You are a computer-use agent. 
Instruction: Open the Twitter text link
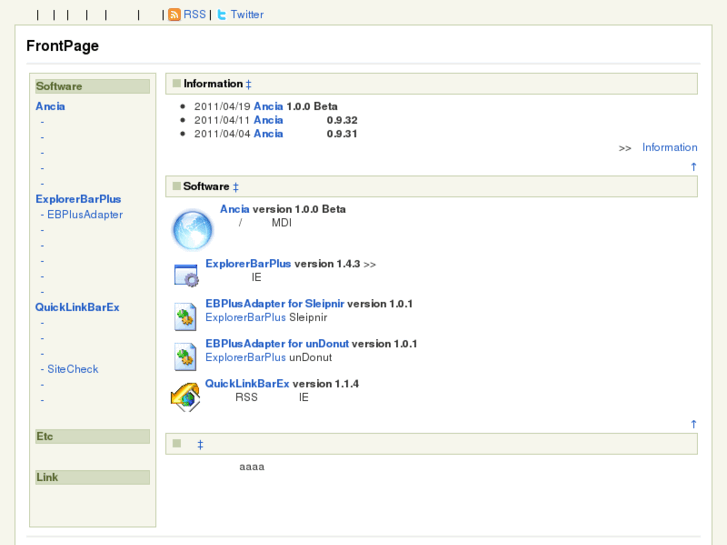click(247, 15)
